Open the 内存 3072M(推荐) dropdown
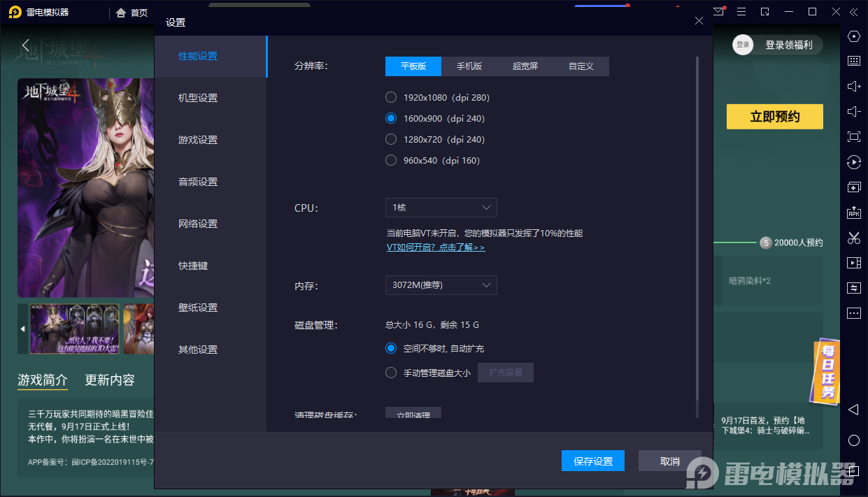This screenshot has height=497, width=868. coord(441,285)
